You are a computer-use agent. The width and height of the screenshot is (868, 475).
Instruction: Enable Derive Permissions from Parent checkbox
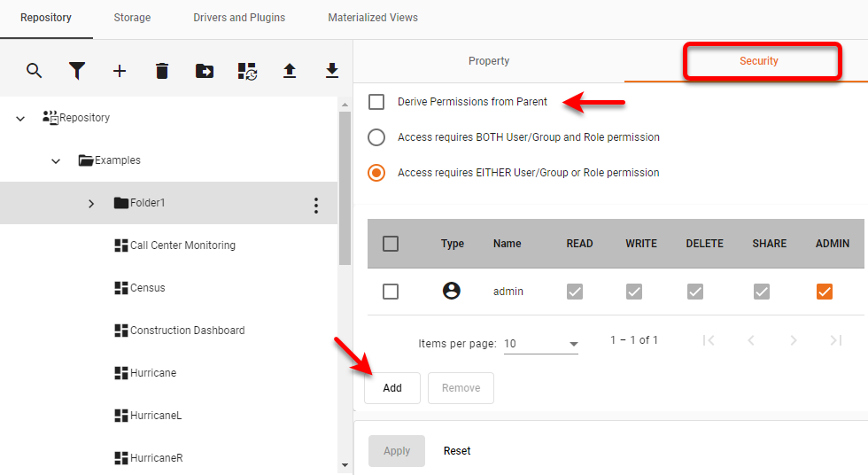pyautogui.click(x=376, y=102)
